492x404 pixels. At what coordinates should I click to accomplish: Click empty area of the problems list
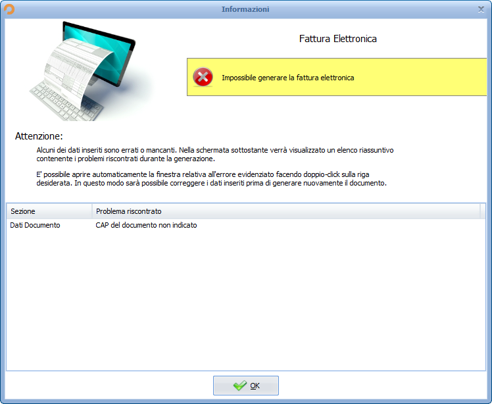[246, 300]
